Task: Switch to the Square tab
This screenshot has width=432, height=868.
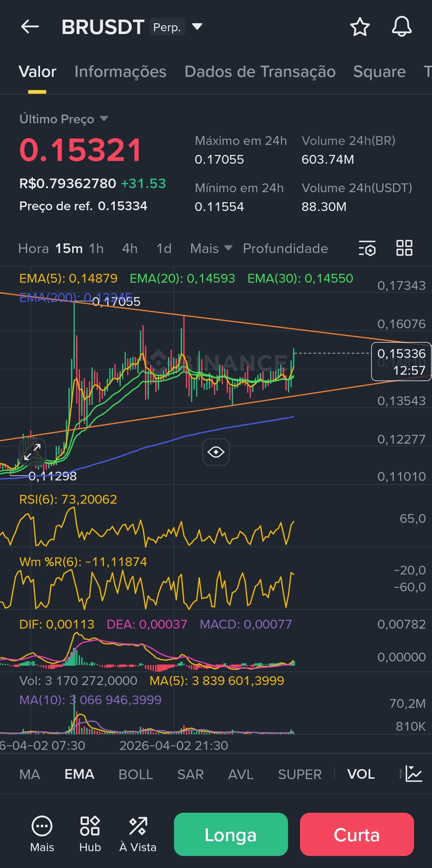Action: click(x=379, y=72)
